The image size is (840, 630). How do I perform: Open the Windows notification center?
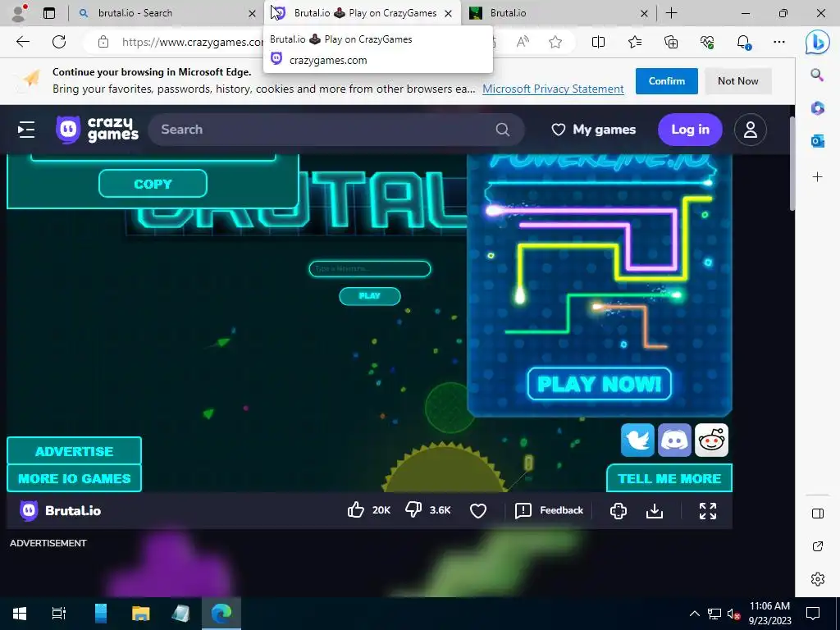[x=813, y=614]
